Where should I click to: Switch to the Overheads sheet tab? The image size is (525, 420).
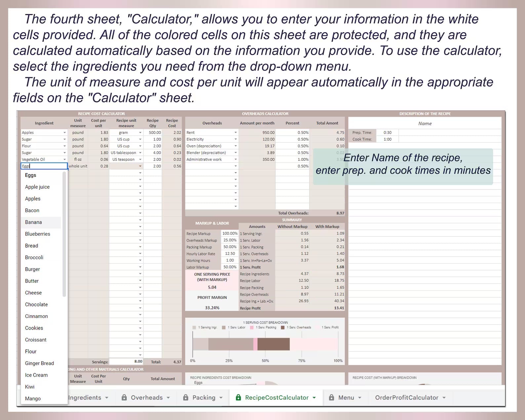(x=146, y=398)
